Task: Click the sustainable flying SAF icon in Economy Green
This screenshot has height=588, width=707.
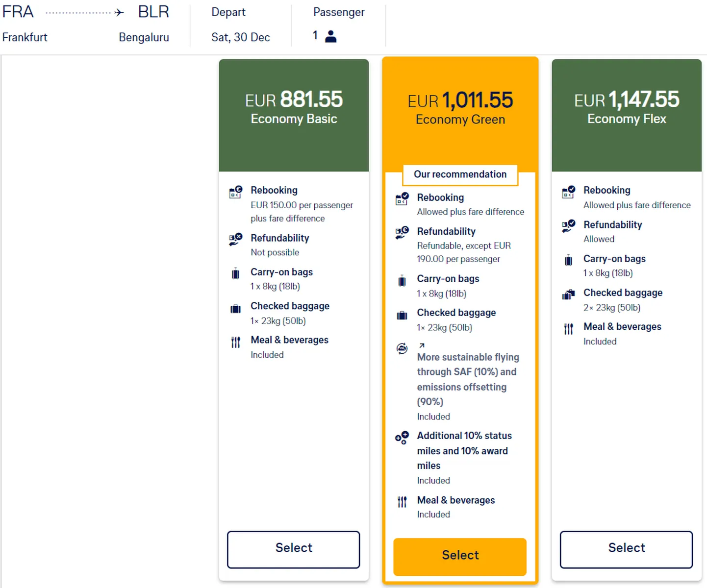Action: [x=402, y=348]
